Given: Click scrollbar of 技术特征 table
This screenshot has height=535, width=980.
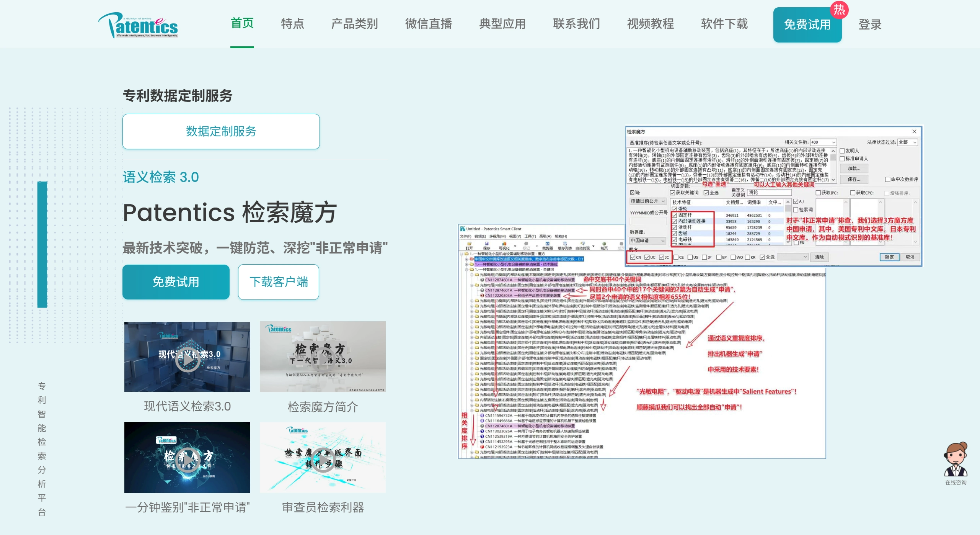Looking at the screenshot, I should tap(788, 222).
